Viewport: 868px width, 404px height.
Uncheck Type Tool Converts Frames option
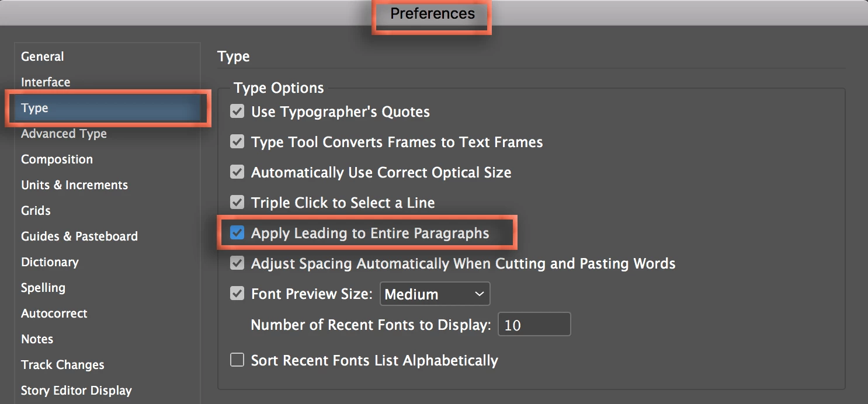click(x=237, y=142)
